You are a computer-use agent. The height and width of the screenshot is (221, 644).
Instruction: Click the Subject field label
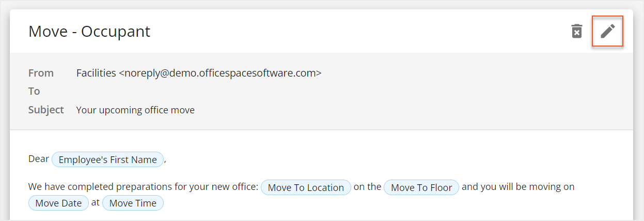(46, 110)
